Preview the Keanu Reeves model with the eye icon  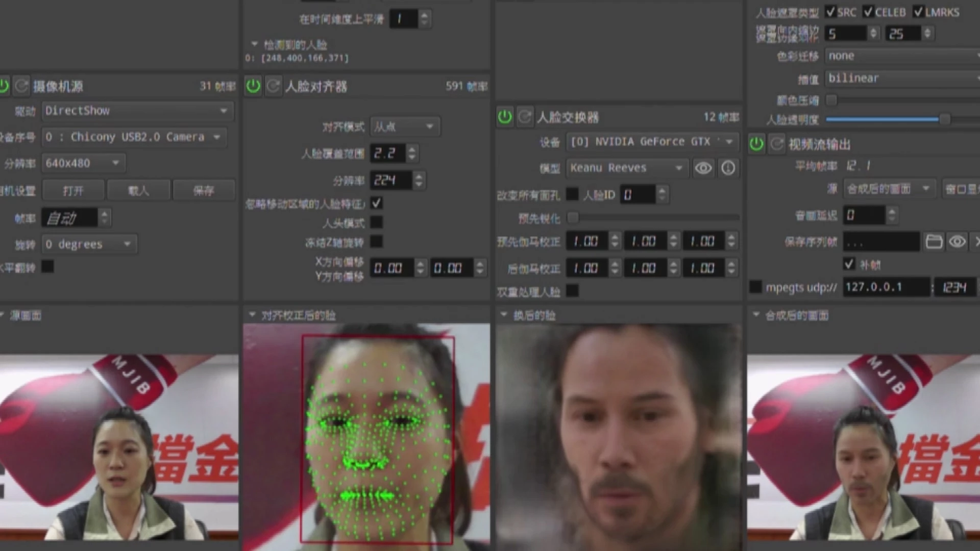click(x=703, y=168)
